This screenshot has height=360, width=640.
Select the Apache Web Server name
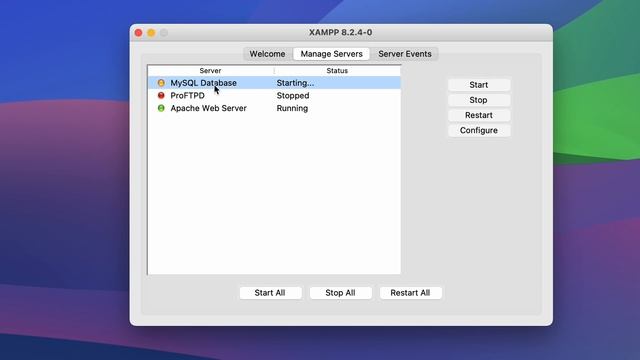pos(209,108)
